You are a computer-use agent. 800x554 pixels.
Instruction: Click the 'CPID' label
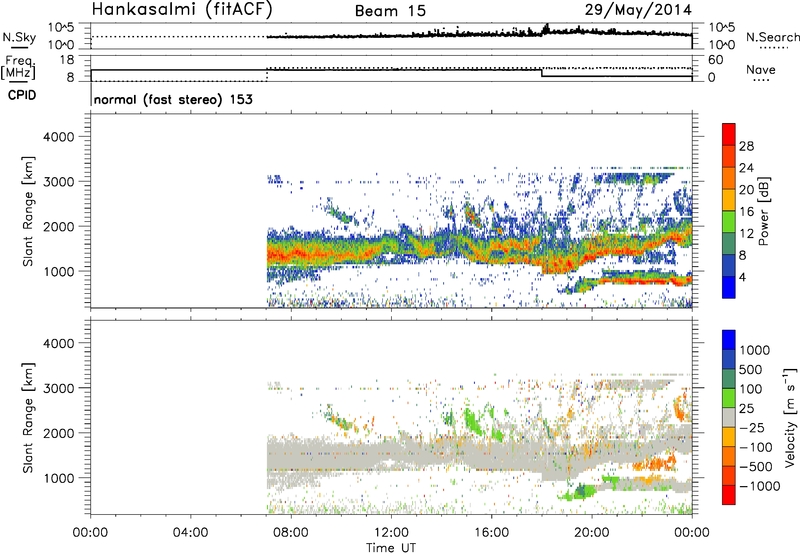point(22,95)
